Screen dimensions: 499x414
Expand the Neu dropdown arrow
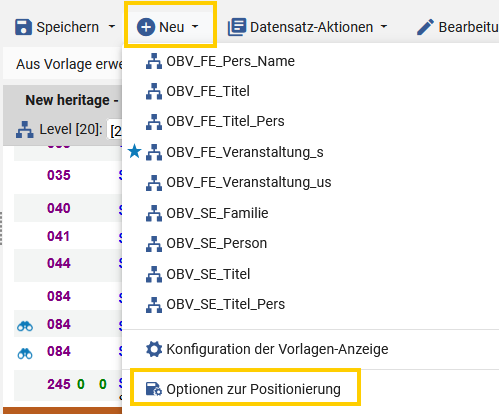[x=195, y=27]
